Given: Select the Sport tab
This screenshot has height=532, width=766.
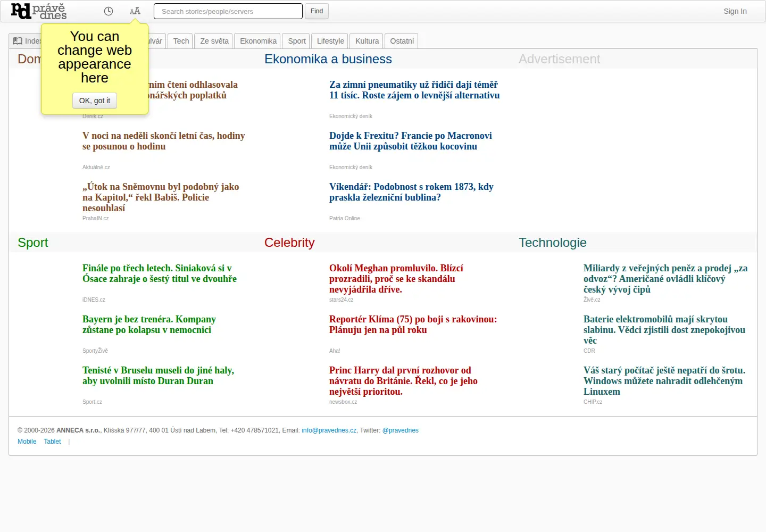Looking at the screenshot, I should click(297, 41).
